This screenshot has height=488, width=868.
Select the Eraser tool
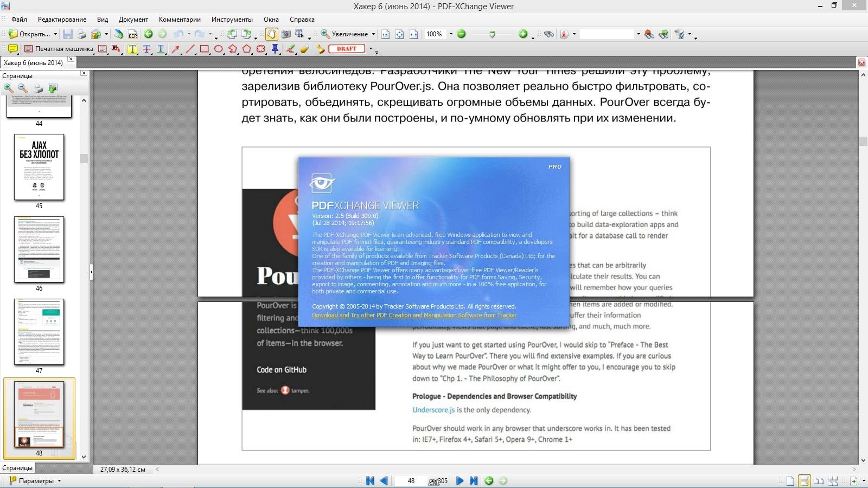[x=305, y=49]
